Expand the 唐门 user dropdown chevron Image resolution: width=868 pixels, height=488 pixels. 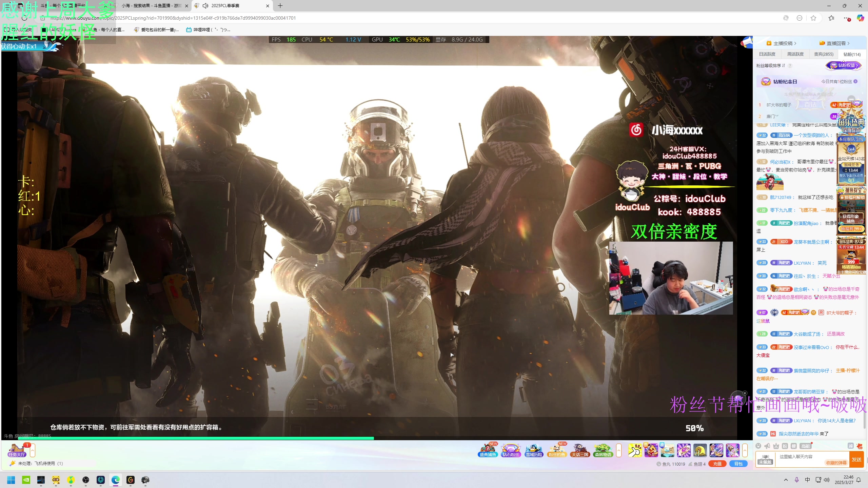(777, 116)
